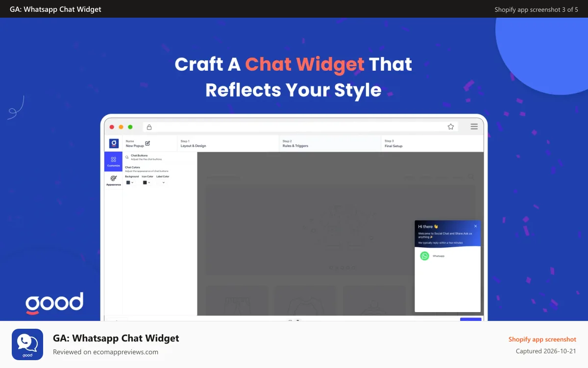Click the Background color swatch
588x368 pixels.
(128, 183)
